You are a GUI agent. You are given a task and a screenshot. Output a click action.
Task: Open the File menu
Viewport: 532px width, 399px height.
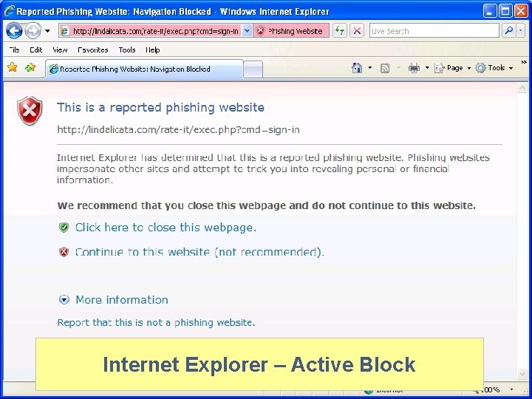pos(14,50)
